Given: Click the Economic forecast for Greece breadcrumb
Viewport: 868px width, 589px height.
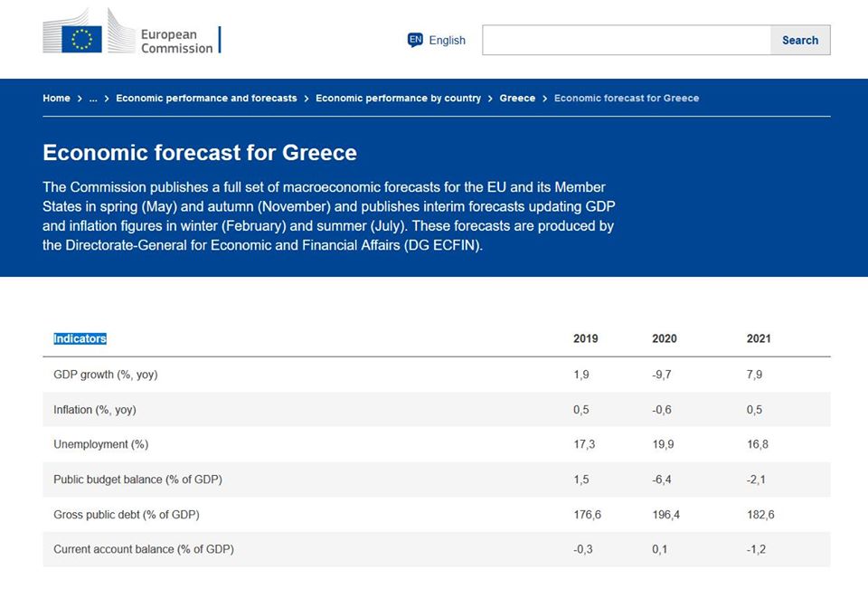Looking at the screenshot, I should tap(626, 98).
